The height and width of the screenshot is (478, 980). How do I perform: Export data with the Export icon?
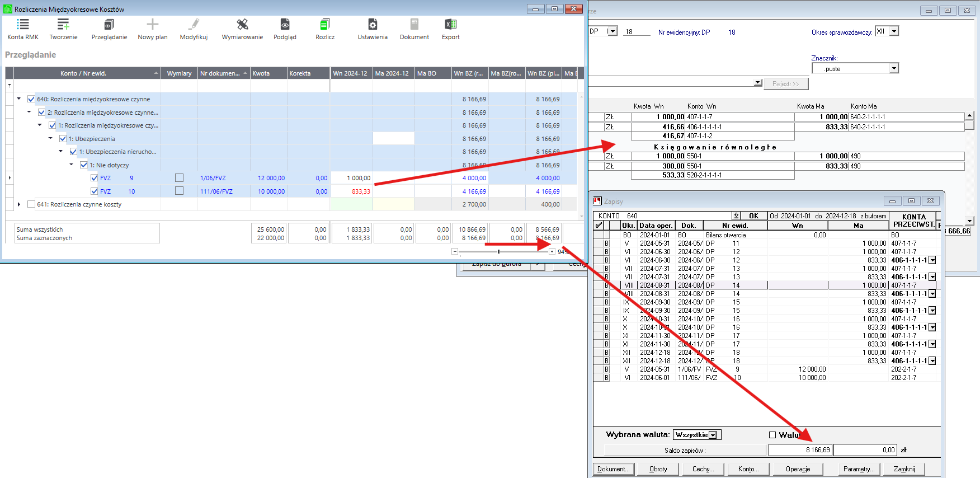tap(450, 25)
